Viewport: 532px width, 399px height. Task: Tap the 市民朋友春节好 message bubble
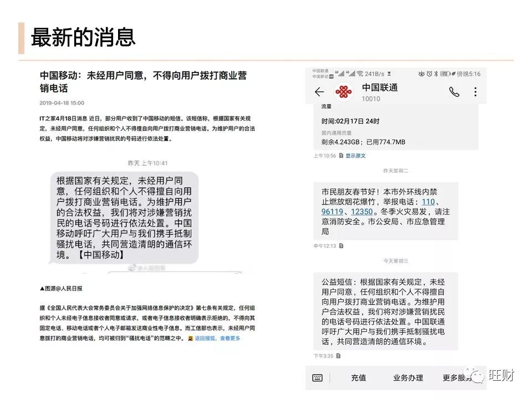(386, 211)
